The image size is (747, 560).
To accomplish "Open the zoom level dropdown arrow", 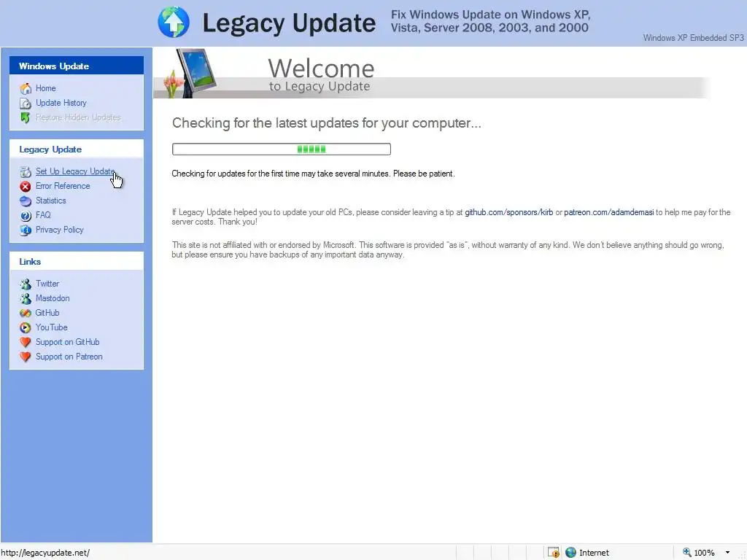I will [727, 553].
